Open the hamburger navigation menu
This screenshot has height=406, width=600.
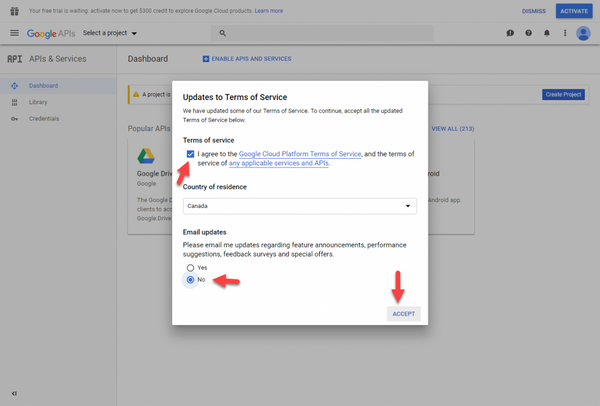(x=14, y=33)
